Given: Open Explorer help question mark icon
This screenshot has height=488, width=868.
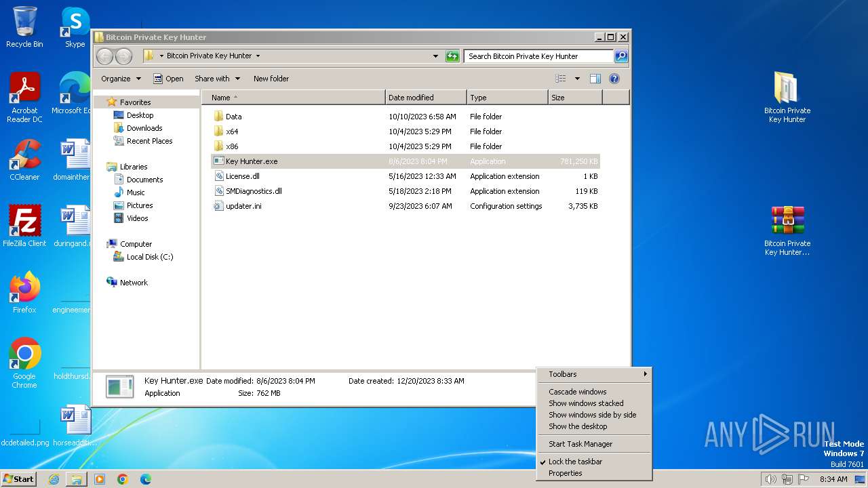Looking at the screenshot, I should (x=614, y=79).
